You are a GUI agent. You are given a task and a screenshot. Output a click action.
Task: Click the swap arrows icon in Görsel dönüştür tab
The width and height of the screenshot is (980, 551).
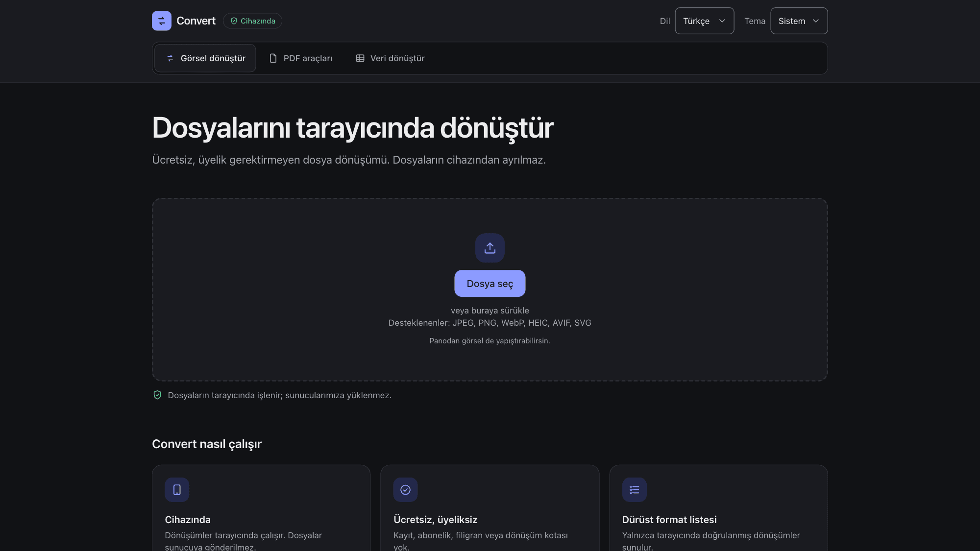170,58
